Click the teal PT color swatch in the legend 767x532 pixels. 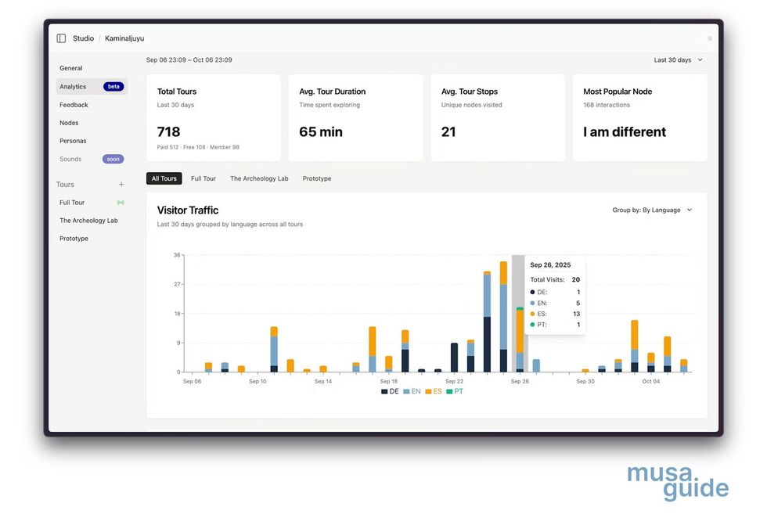pos(450,391)
